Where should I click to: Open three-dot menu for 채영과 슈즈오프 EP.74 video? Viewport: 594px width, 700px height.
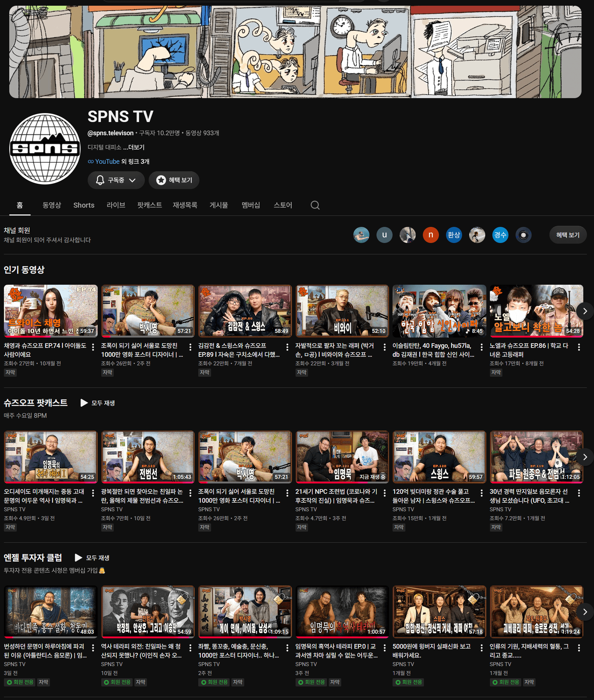tap(93, 347)
